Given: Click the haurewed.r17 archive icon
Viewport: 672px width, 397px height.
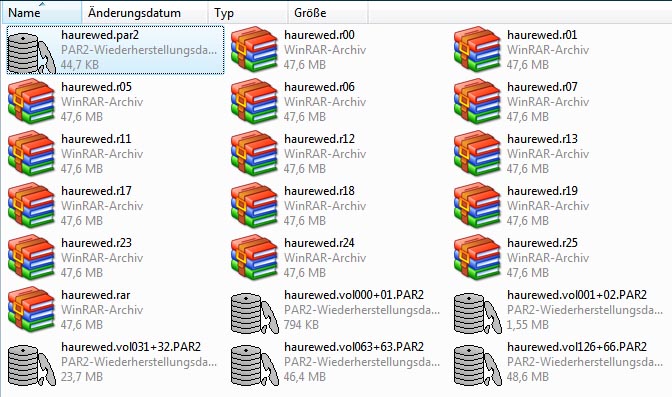Looking at the screenshot, I should tap(31, 205).
